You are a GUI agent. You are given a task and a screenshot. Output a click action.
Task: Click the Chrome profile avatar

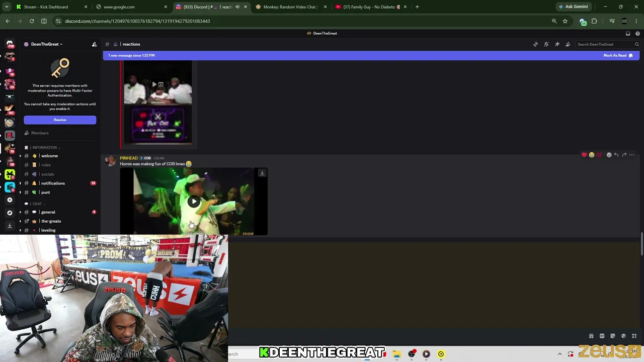click(624, 21)
